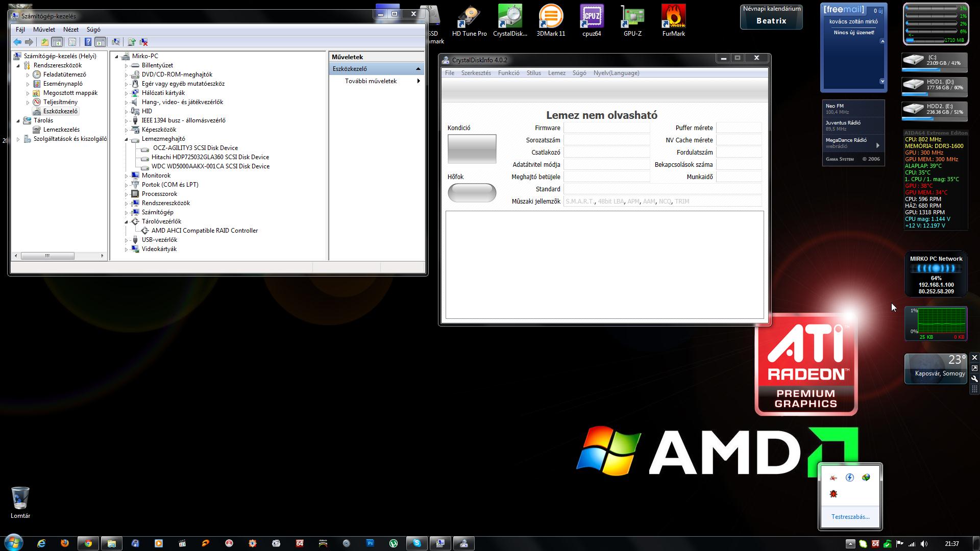Click the Update driver software toolbar icon
The height and width of the screenshot is (551, 980).
[x=132, y=42]
